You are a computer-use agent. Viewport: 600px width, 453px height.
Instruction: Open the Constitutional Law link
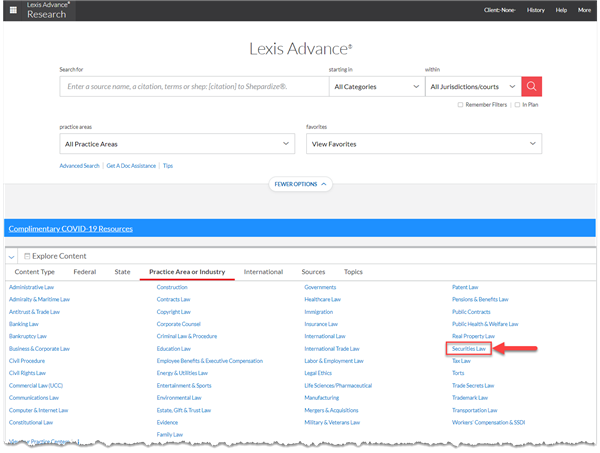[x=31, y=422]
